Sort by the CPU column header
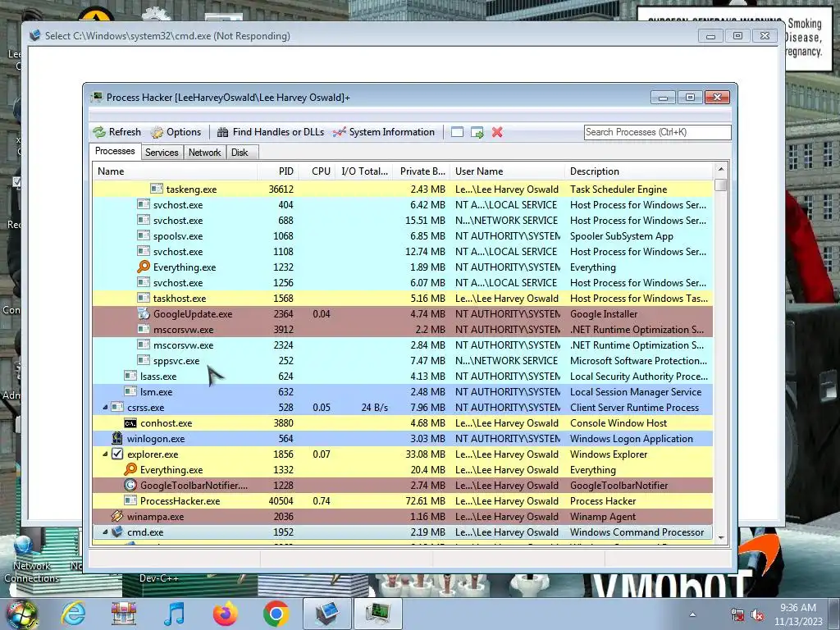 317,171
